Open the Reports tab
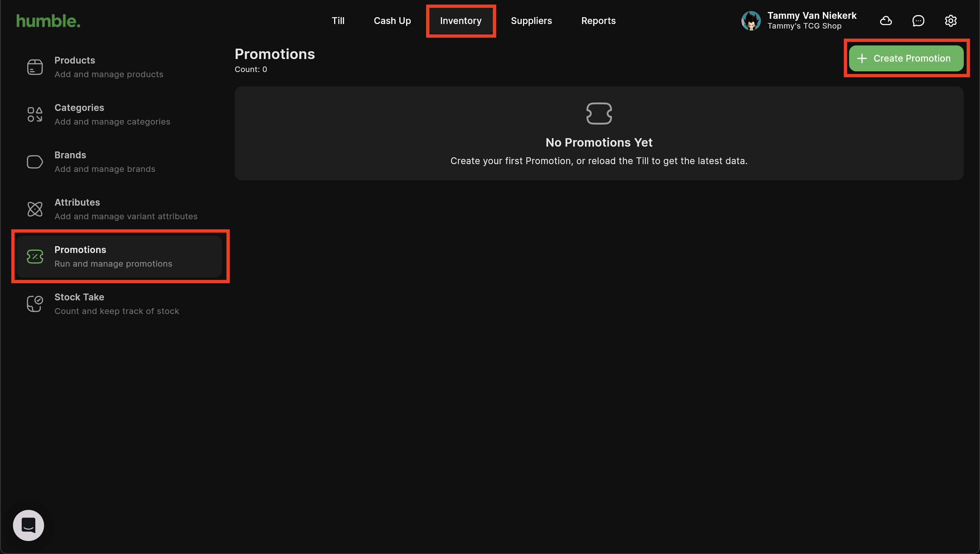 (598, 20)
